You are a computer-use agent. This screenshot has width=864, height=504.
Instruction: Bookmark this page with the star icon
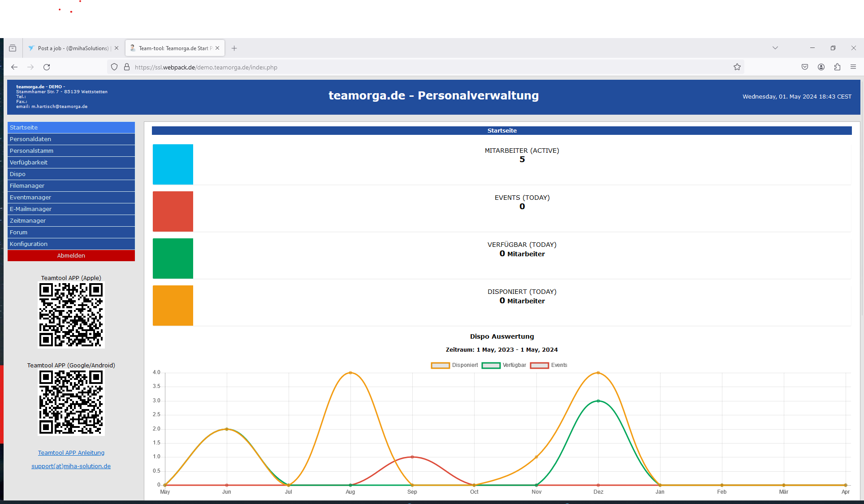click(737, 67)
